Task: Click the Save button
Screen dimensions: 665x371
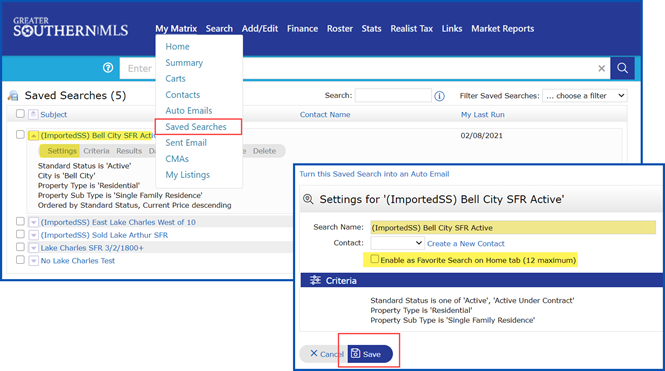Action: click(x=370, y=354)
